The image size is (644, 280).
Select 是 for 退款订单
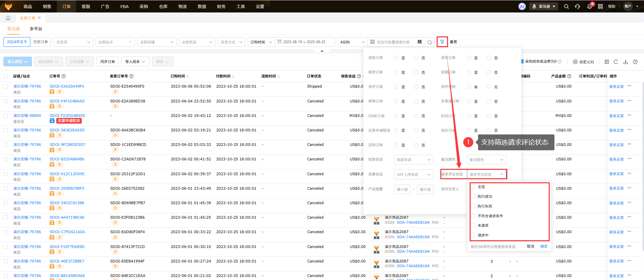[x=396, y=58]
